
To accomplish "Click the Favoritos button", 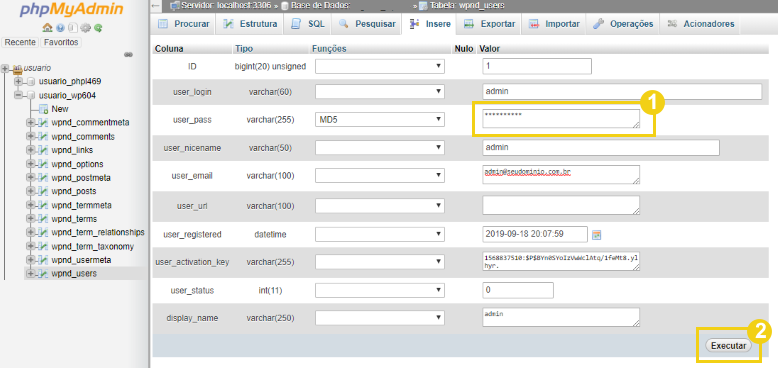I will pos(61,42).
